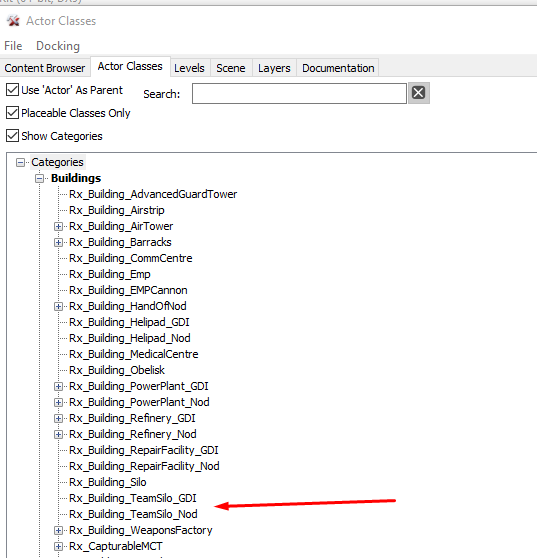Viewport: 537px width, 558px height.
Task: Select Rx_Building_Refinery_Nod class
Action: click(x=133, y=435)
